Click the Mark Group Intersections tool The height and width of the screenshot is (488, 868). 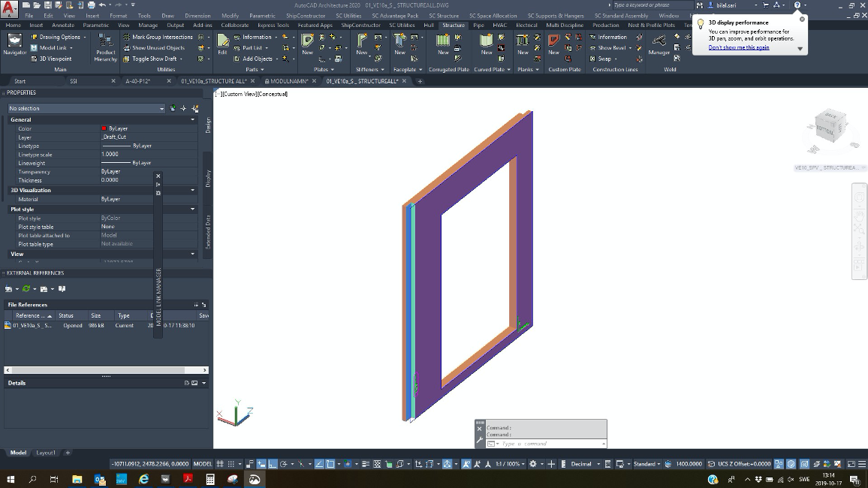pos(158,37)
